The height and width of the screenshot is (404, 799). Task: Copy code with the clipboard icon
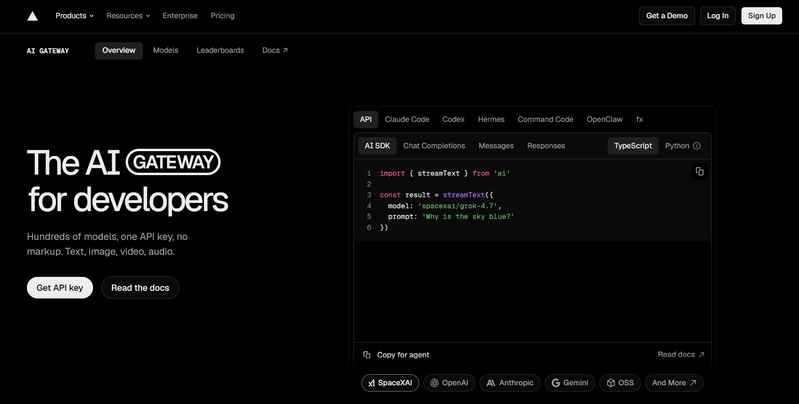click(x=700, y=172)
